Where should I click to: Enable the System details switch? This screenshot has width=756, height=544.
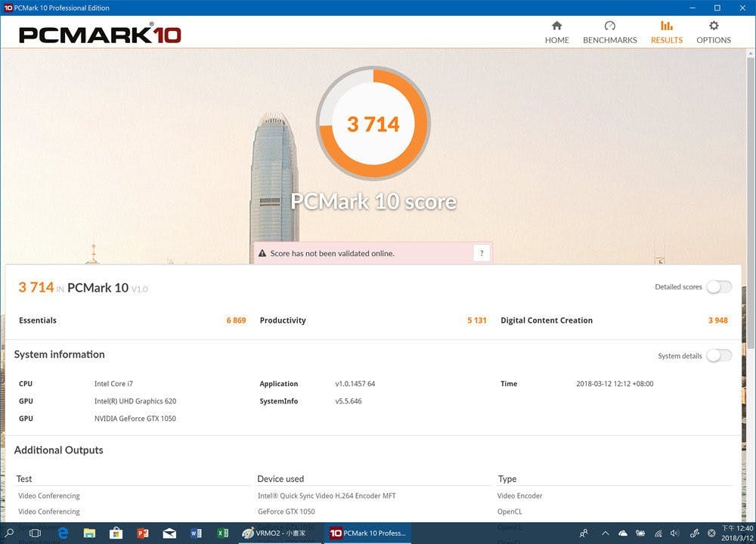719,356
